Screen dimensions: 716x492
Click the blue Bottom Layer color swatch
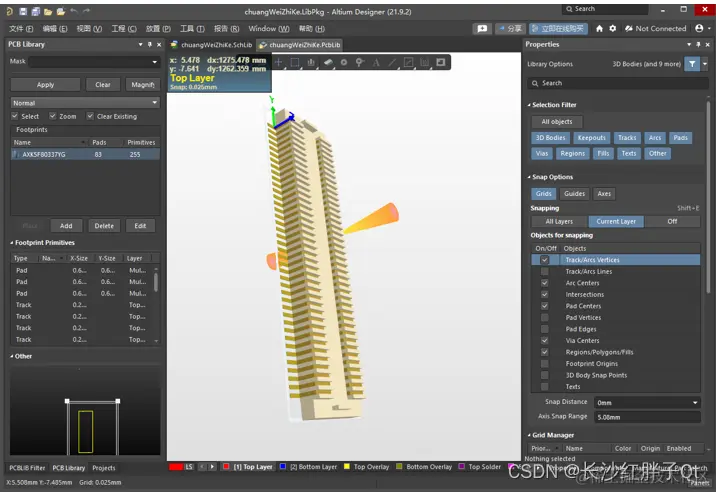(x=283, y=466)
